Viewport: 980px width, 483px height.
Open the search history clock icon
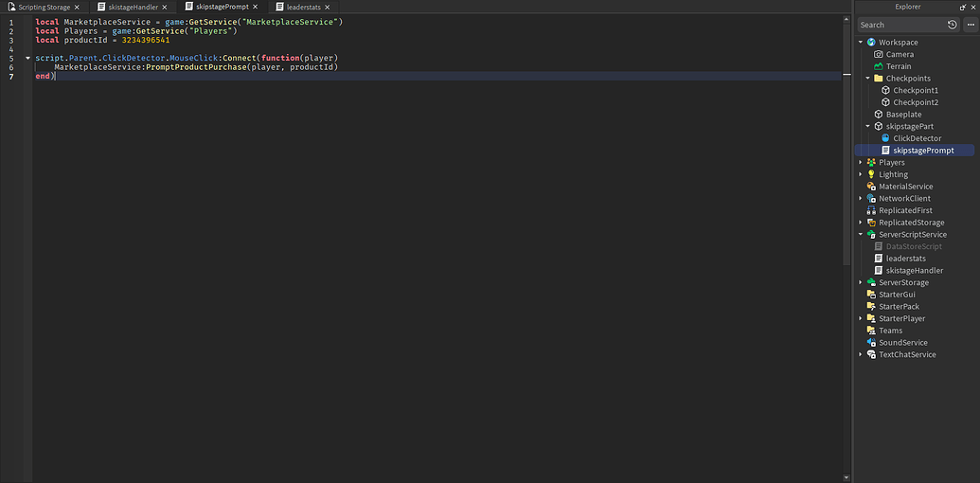click(952, 25)
